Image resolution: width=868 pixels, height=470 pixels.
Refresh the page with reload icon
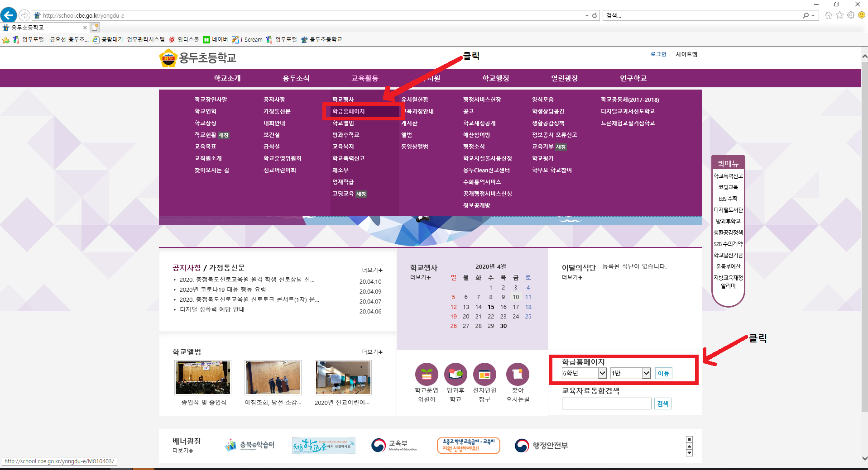coord(595,15)
